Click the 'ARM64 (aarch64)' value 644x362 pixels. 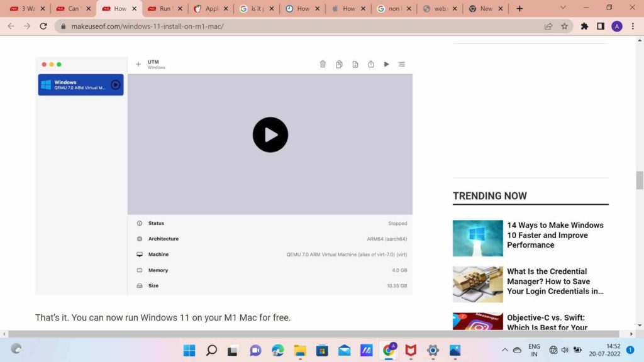point(387,239)
